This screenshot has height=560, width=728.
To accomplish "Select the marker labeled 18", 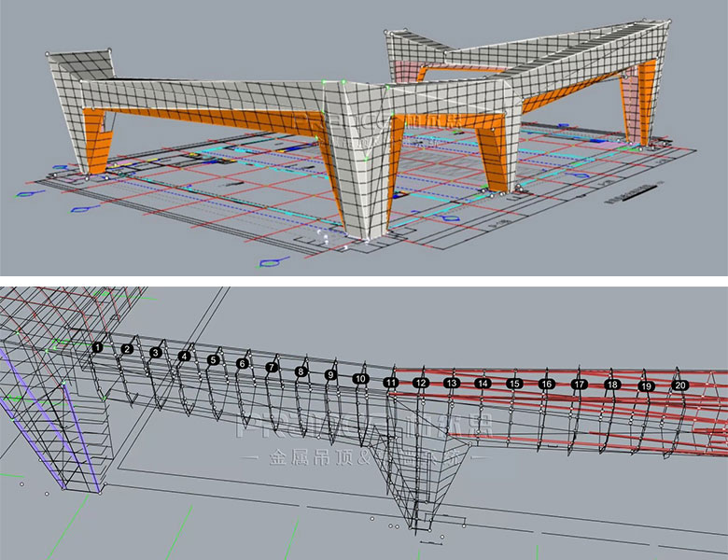I will point(612,385).
